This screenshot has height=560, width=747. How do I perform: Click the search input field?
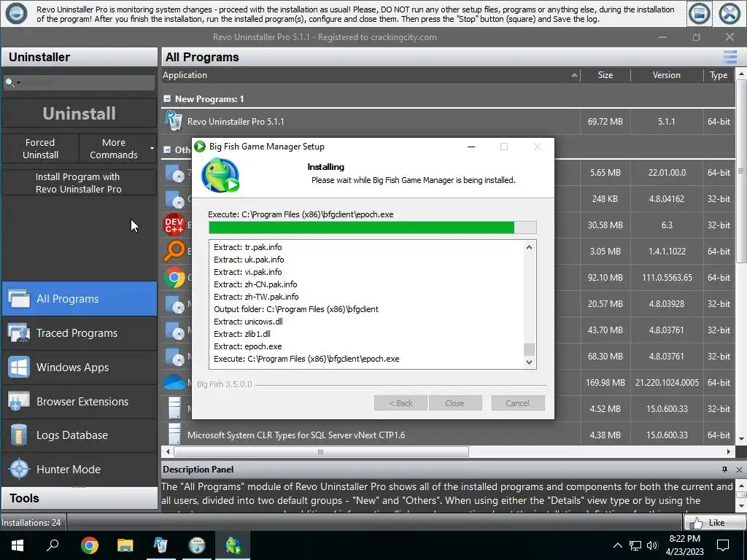click(88, 83)
